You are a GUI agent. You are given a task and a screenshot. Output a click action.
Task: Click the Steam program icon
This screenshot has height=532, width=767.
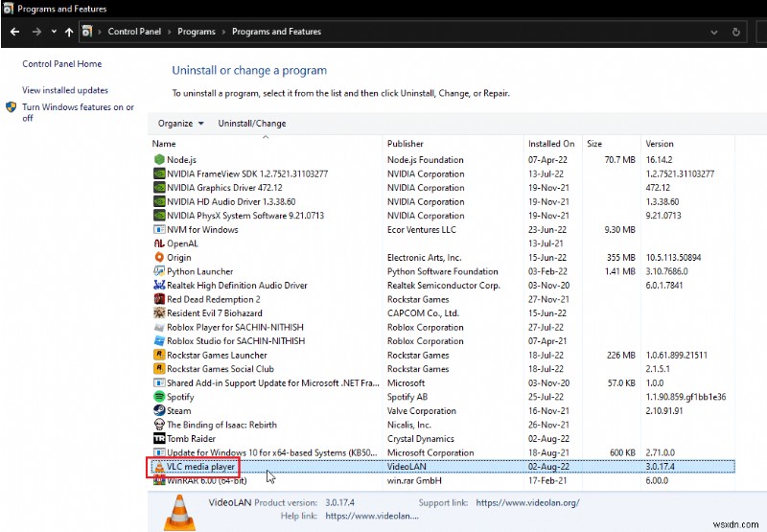click(x=159, y=410)
